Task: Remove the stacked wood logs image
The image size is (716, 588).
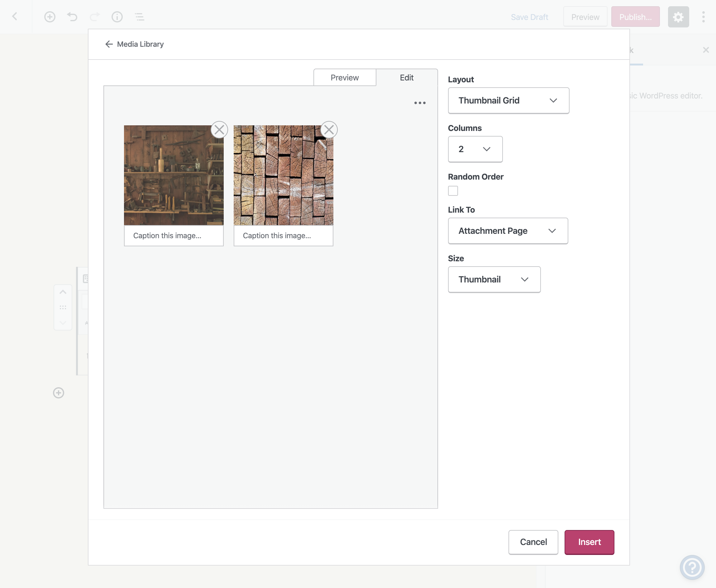Action: 329,130
